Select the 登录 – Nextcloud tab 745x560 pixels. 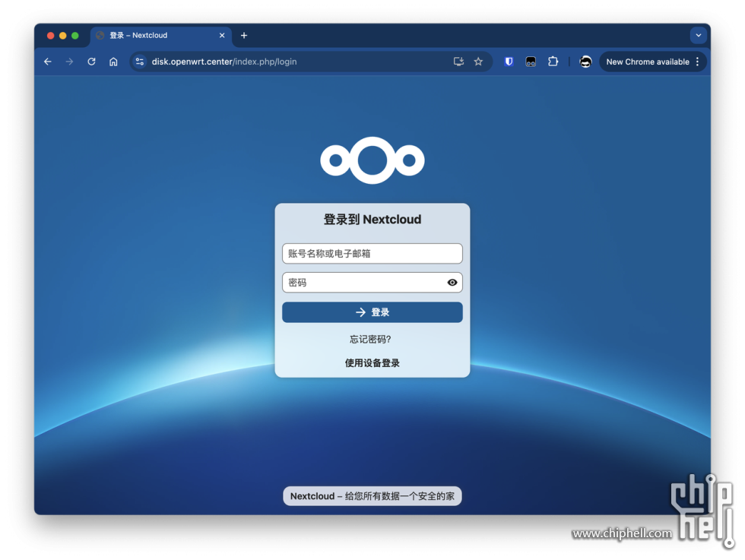point(160,36)
